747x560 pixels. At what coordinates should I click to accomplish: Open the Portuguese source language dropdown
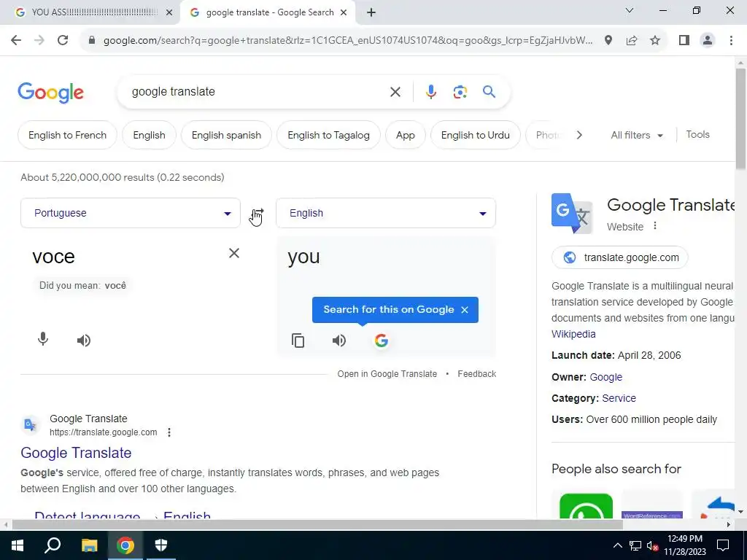[131, 213]
